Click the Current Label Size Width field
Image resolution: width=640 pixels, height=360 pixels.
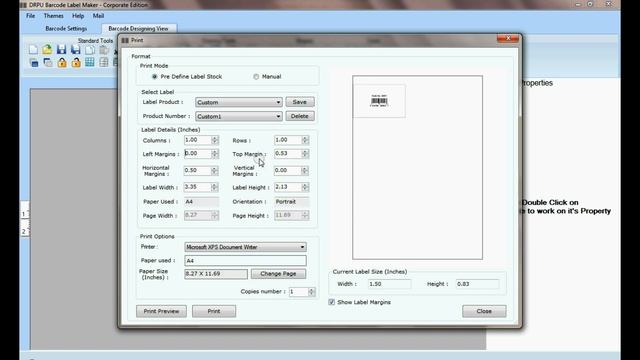tap(389, 284)
